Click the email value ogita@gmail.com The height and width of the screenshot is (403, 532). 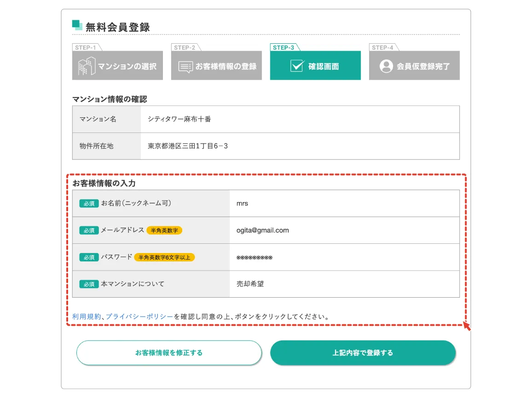[x=263, y=230]
